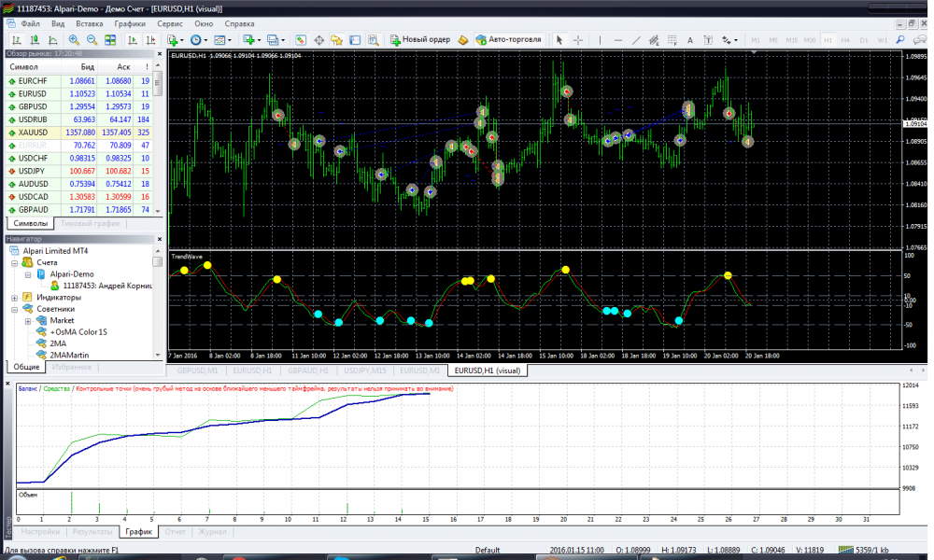The height and width of the screenshot is (560, 934).
Task: Switch to the Тиковый график tab
Action: 90,224
